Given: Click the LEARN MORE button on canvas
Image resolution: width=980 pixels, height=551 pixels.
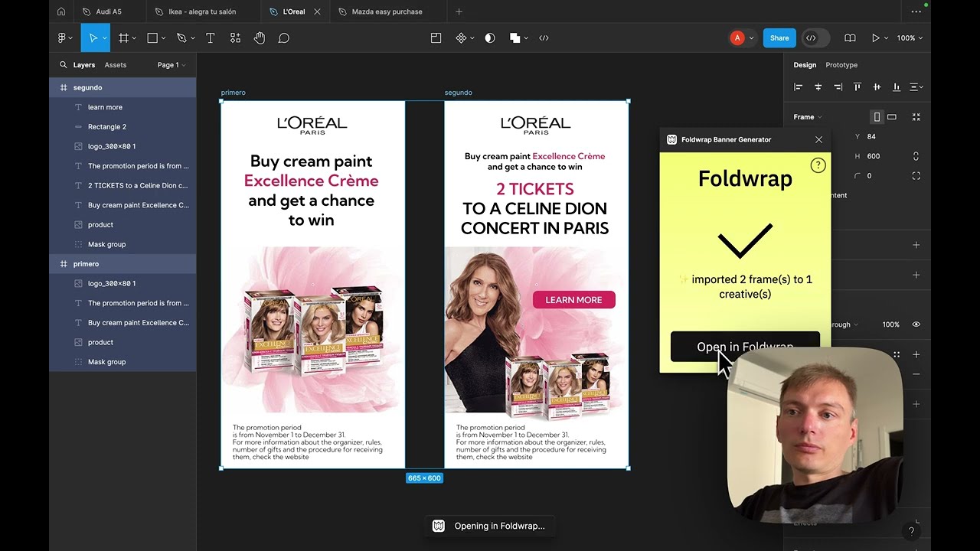Looking at the screenshot, I should (574, 300).
